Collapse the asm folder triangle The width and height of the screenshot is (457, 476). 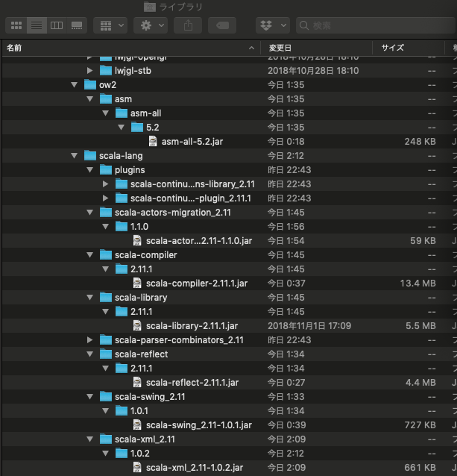(89, 99)
